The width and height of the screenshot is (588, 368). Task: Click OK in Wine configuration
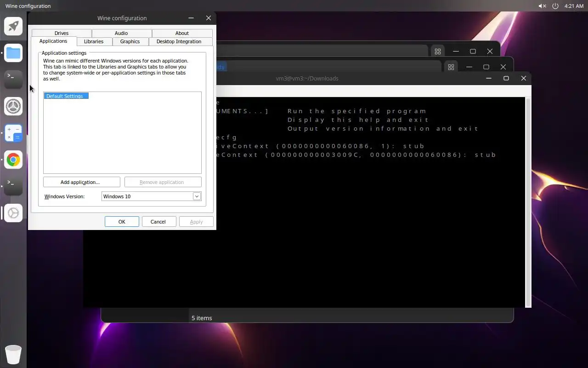click(122, 222)
